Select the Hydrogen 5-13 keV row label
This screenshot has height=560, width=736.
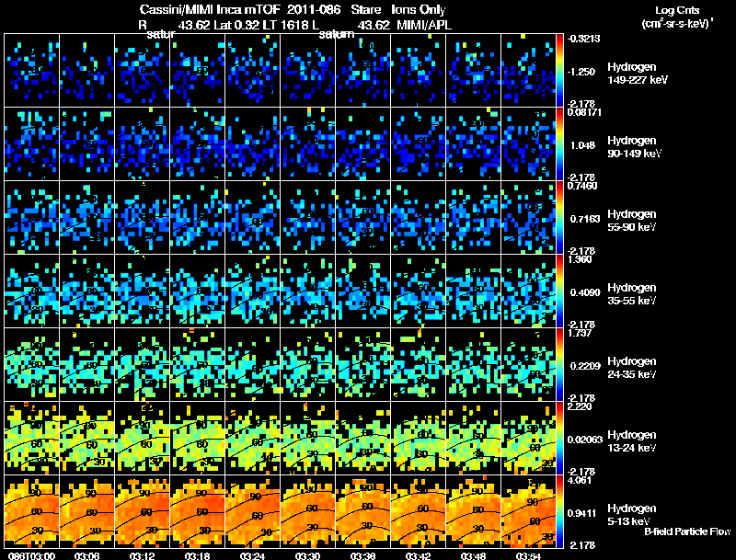click(632, 515)
